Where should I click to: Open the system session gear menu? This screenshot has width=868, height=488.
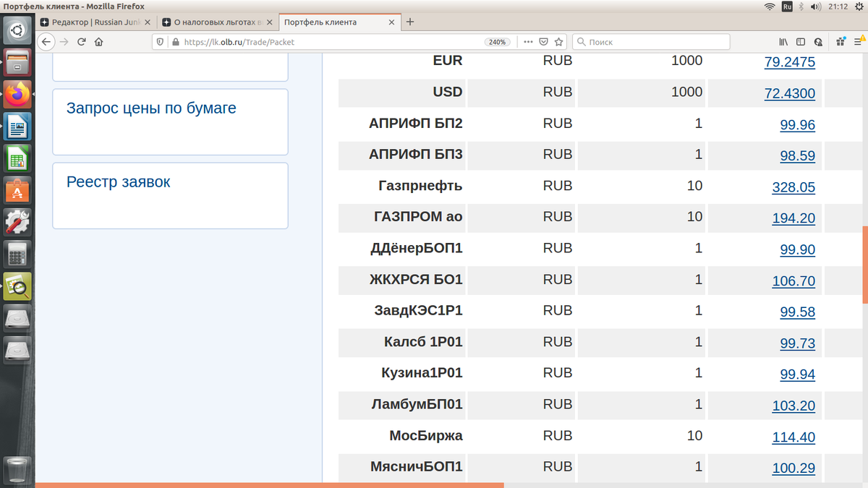(x=859, y=7)
